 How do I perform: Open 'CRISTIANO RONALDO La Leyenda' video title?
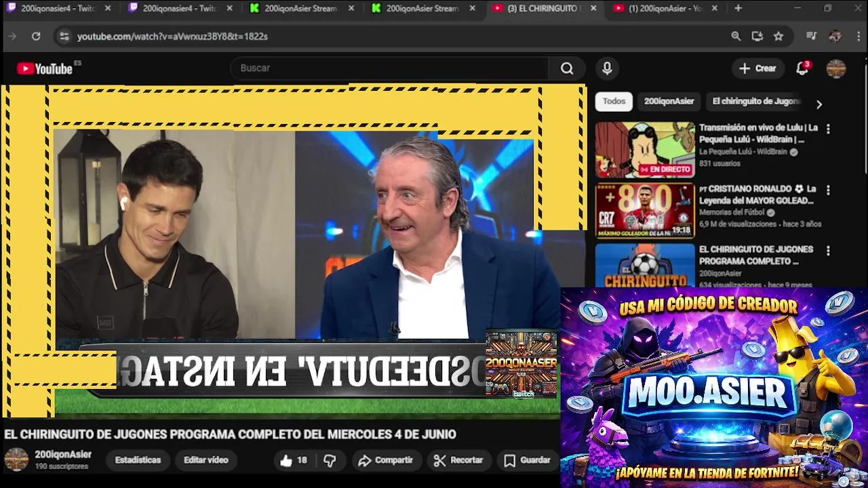(757, 195)
